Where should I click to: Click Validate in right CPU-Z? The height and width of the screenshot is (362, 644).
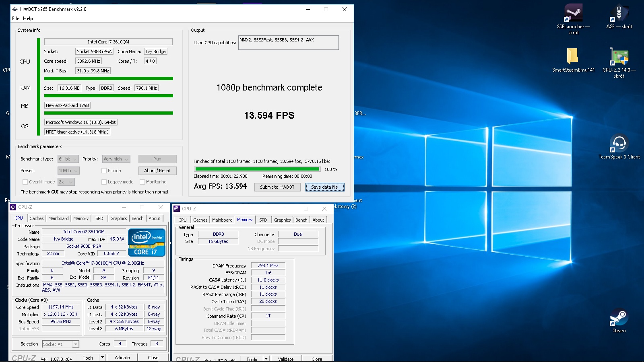(286, 359)
